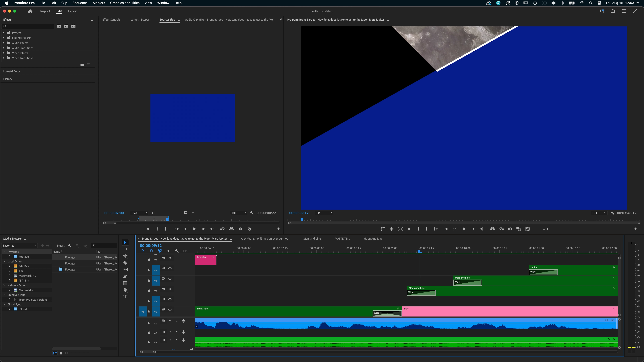Click the Export workspace button
The image size is (644, 362).
click(72, 11)
